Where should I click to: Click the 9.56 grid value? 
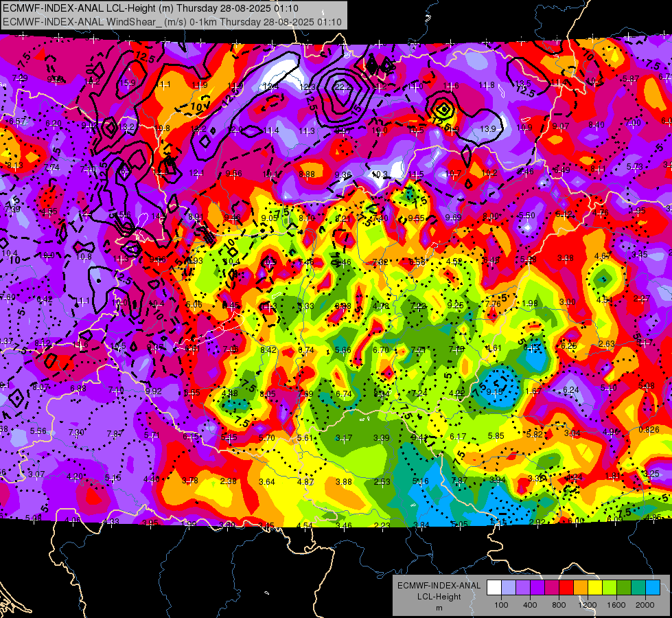tap(233, 174)
